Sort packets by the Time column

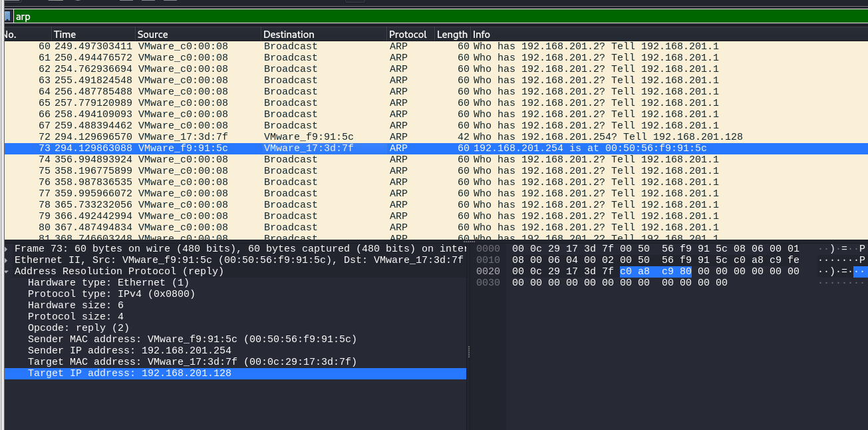point(93,35)
